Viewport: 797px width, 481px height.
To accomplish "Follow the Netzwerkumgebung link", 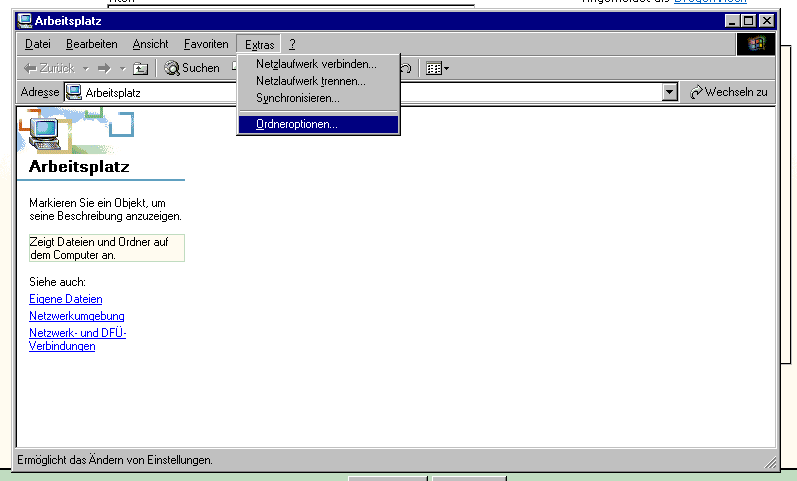I will click(x=76, y=316).
